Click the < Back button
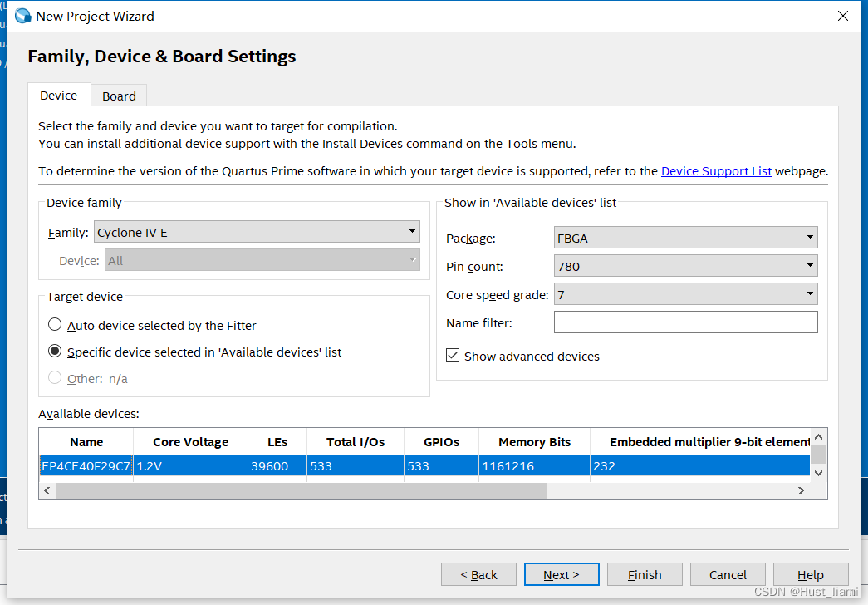This screenshot has height=605, width=868. pos(478,574)
